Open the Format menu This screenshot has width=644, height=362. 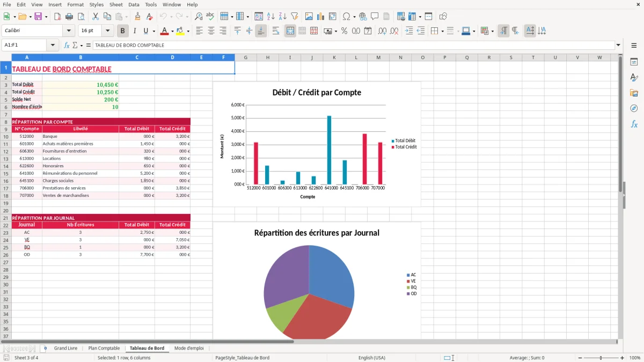75,4
